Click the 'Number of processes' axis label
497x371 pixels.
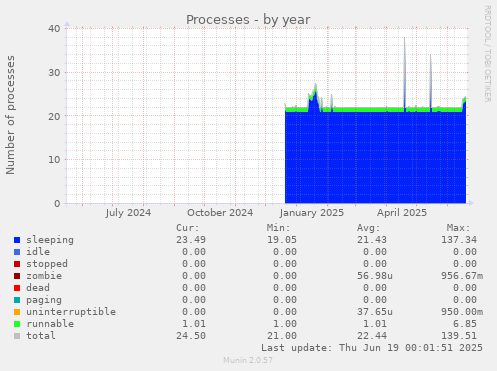[10, 115]
